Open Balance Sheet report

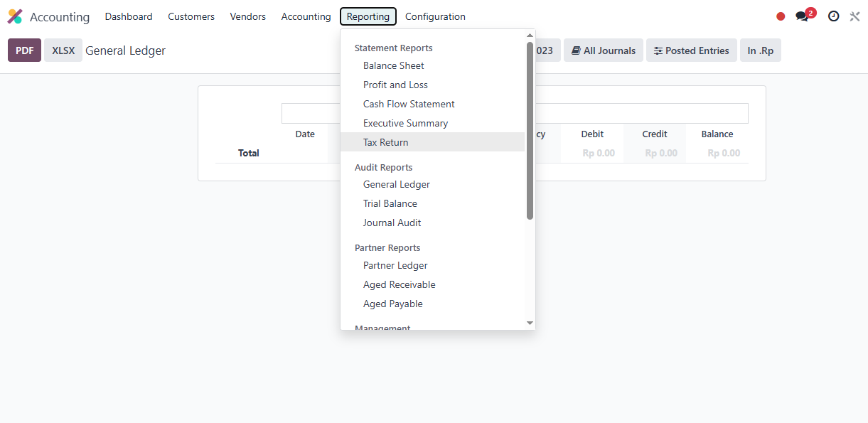[x=393, y=65]
